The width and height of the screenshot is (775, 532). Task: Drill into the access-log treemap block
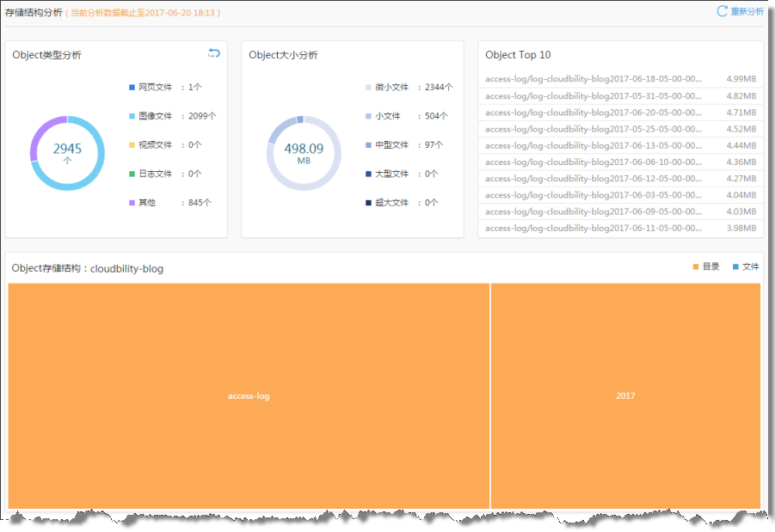tap(249, 396)
